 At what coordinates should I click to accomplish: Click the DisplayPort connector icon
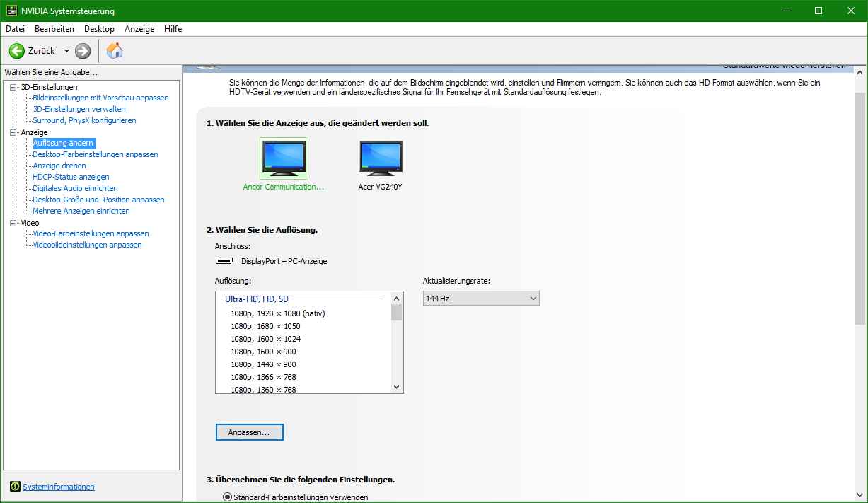tap(224, 261)
